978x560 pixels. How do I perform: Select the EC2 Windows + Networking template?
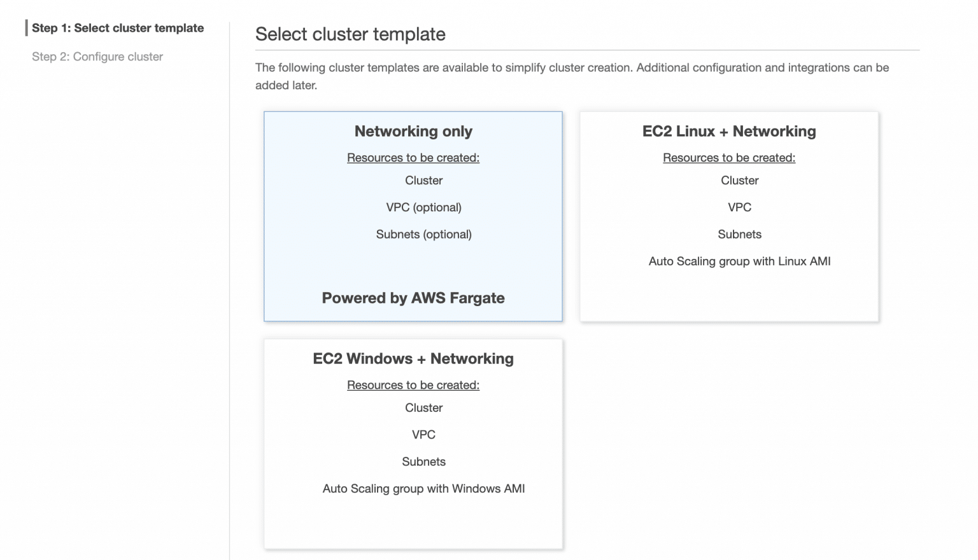point(413,444)
